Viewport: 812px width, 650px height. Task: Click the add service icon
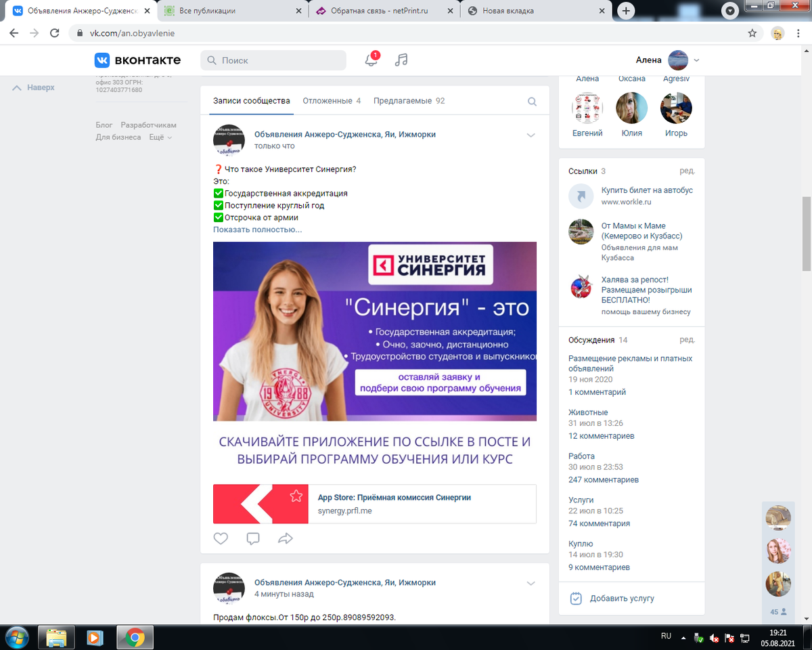point(576,599)
